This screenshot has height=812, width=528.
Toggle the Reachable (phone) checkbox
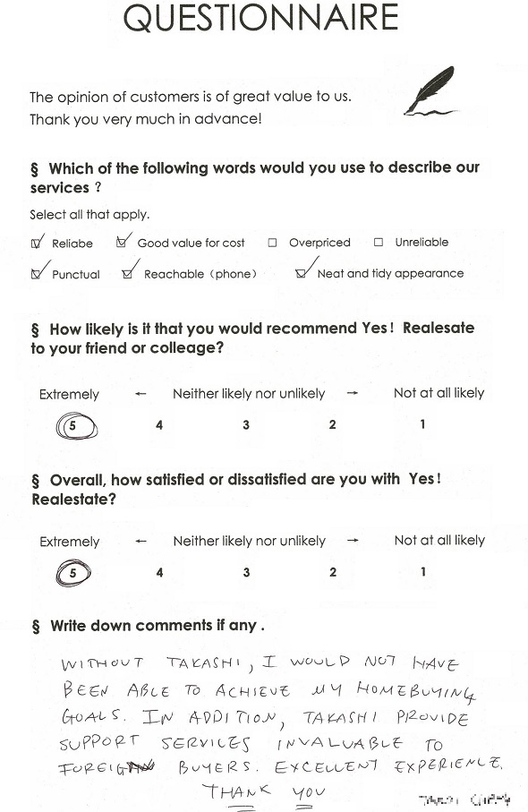pyautogui.click(x=127, y=273)
